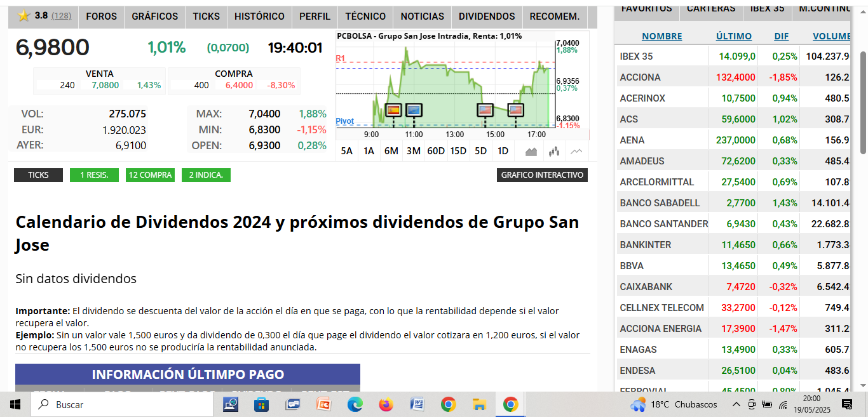View the NOTICIAS tab
The image size is (868, 417).
click(x=423, y=16)
